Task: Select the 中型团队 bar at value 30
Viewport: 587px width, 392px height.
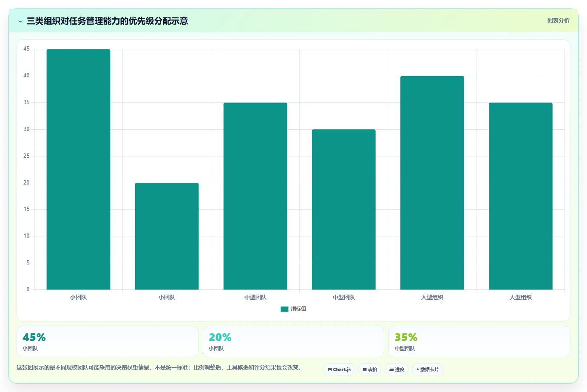Action: (x=343, y=209)
